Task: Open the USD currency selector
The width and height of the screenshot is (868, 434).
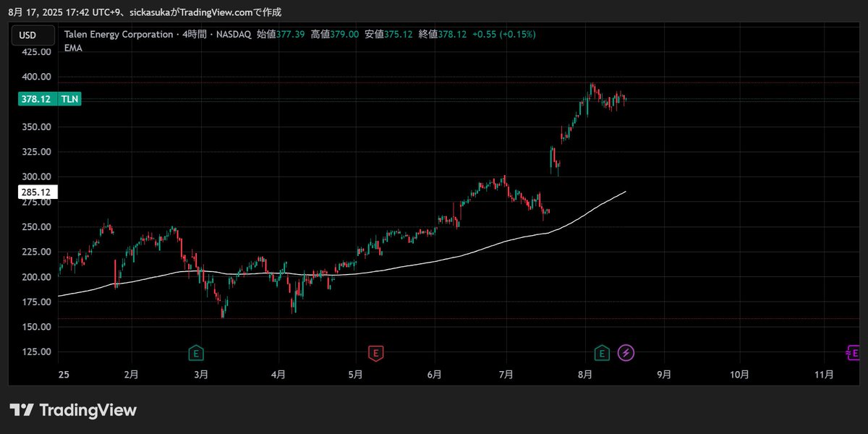Action: (x=33, y=35)
